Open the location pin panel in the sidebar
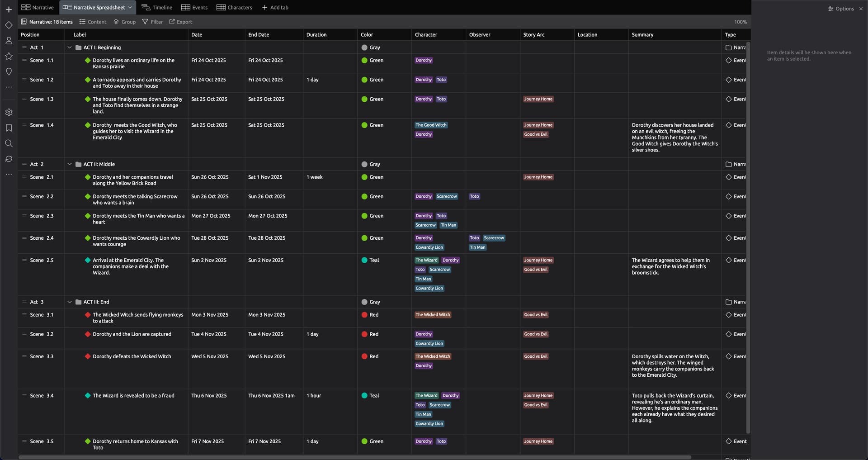This screenshot has width=868, height=460. pyautogui.click(x=9, y=72)
